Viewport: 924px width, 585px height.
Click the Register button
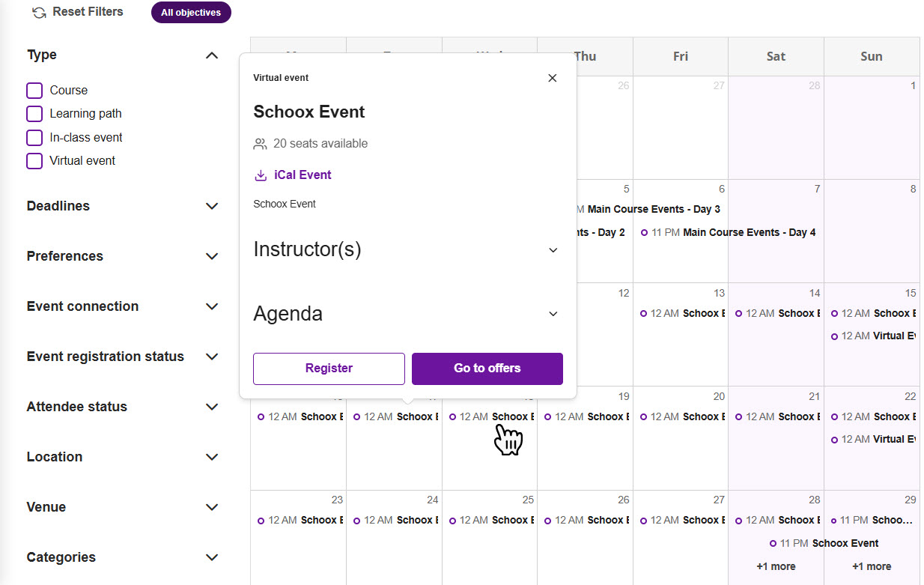329,369
